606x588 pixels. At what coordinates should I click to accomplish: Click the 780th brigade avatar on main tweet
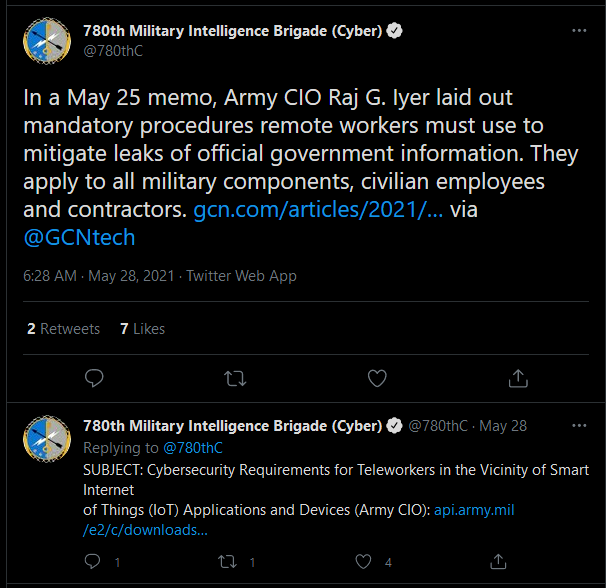(x=47, y=41)
